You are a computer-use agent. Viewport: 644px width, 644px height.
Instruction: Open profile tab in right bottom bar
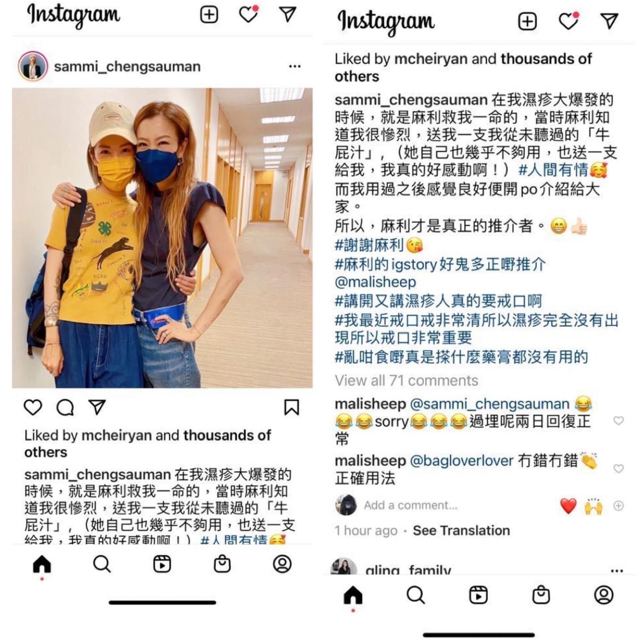[604, 595]
